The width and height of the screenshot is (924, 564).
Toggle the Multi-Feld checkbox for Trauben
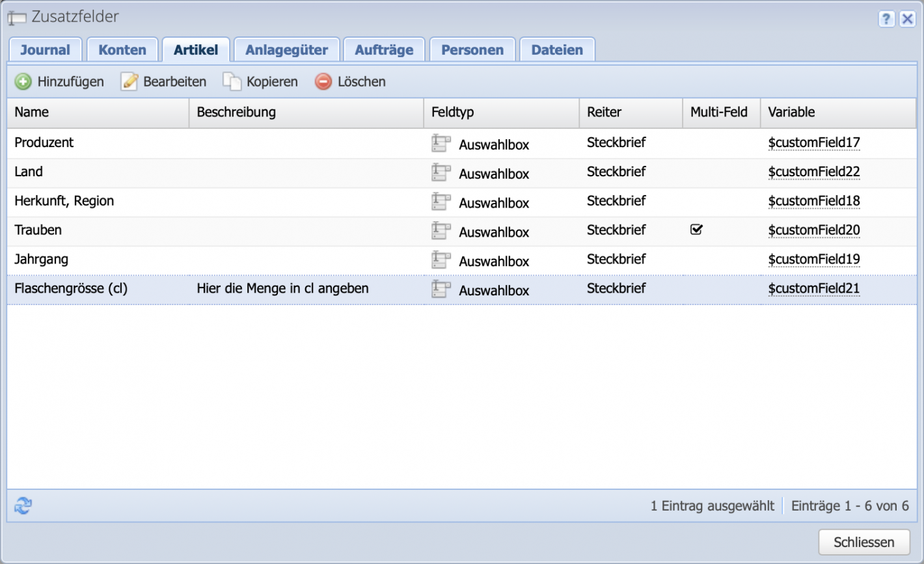pyautogui.click(x=696, y=229)
